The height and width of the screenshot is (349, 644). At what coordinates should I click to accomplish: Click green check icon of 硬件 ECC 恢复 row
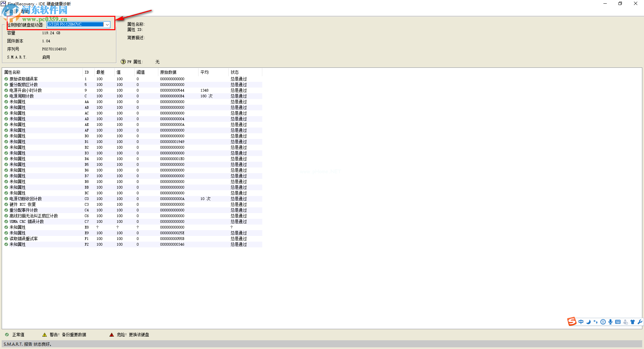6,205
